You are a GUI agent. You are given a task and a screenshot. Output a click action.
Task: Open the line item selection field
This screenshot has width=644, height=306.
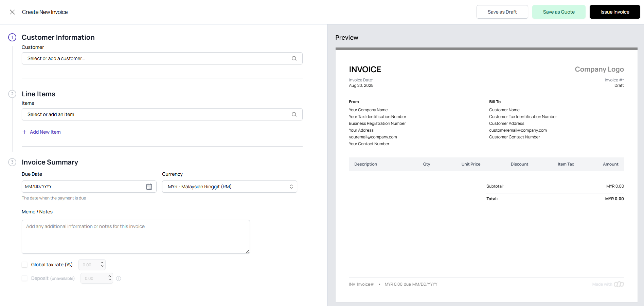[x=136, y=114]
